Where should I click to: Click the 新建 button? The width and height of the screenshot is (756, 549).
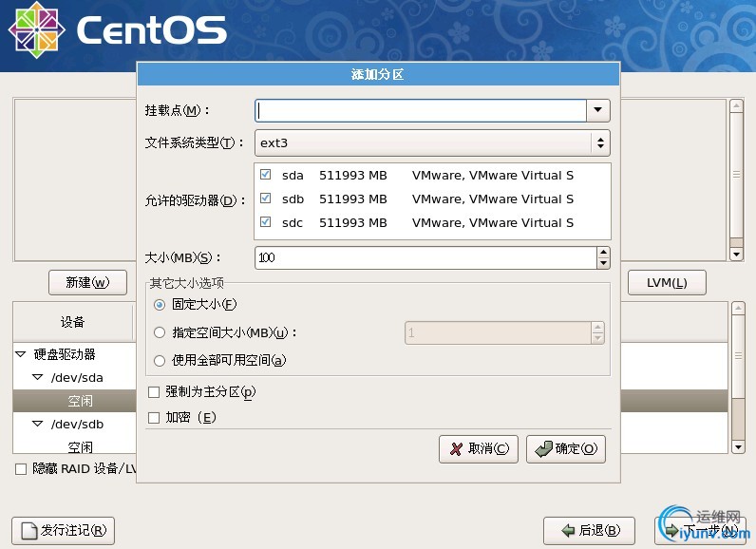pyautogui.click(x=87, y=282)
